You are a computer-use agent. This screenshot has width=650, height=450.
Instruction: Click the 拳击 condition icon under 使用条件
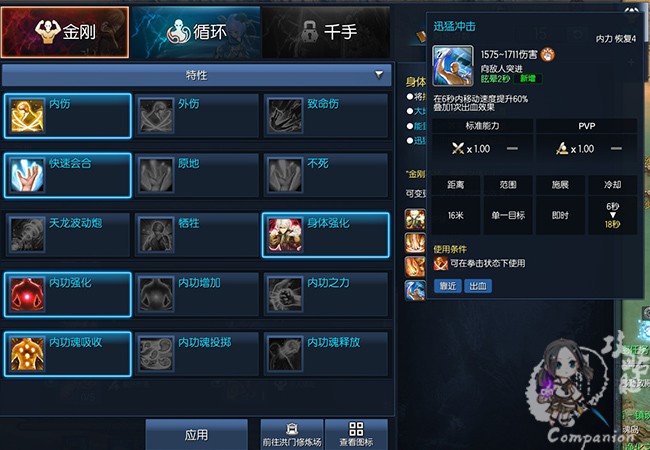pyautogui.click(x=441, y=264)
